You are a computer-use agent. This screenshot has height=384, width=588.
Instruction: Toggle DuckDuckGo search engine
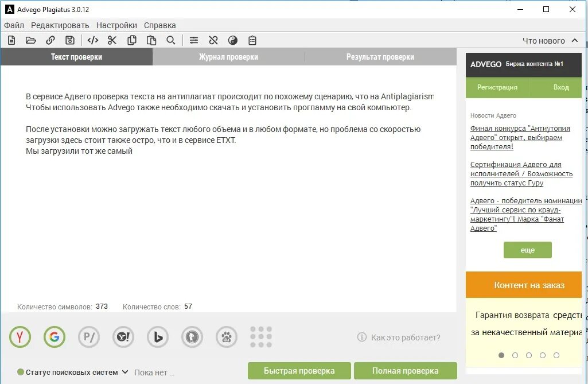(192, 337)
